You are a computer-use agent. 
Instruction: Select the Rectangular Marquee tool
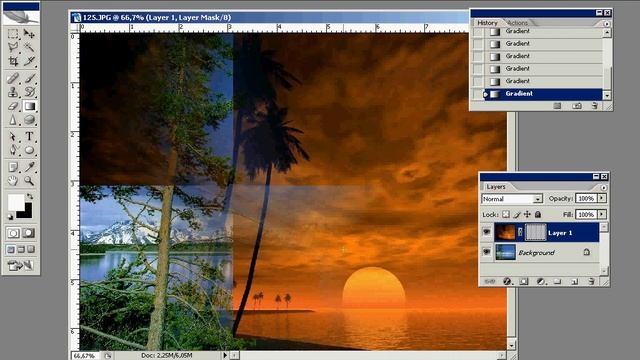pyautogui.click(x=13, y=33)
